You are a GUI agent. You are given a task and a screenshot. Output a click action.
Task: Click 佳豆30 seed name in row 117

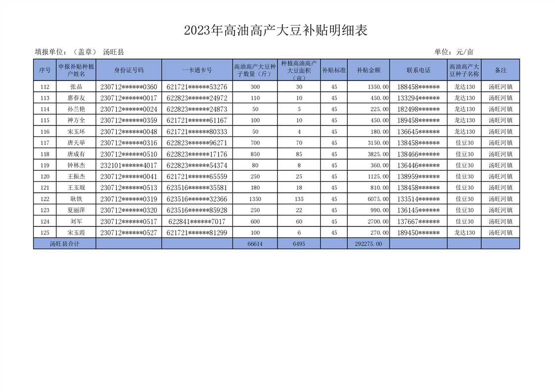point(464,143)
